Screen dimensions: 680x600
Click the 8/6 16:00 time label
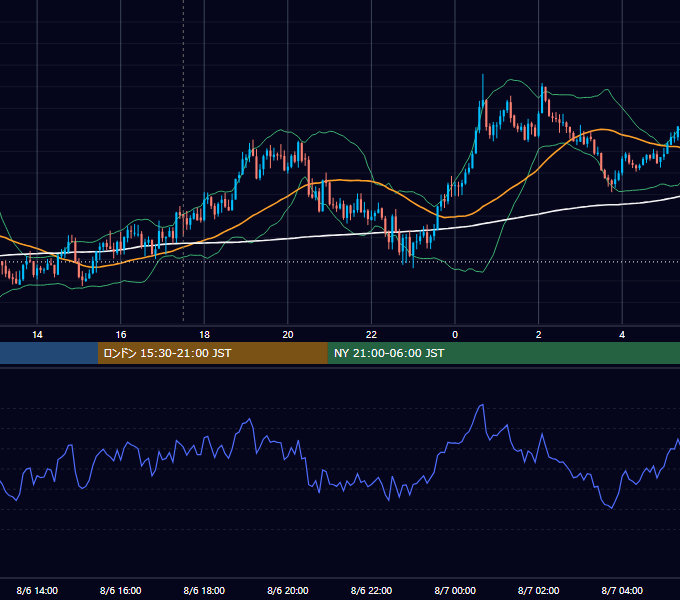(x=121, y=590)
